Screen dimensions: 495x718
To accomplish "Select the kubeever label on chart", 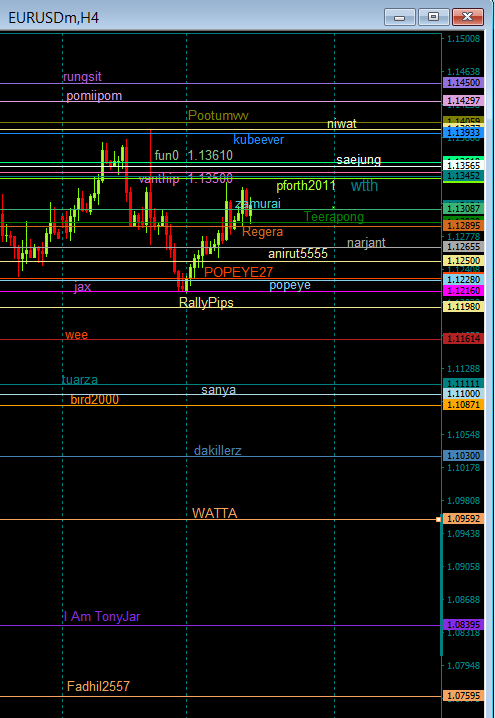I will [258, 140].
